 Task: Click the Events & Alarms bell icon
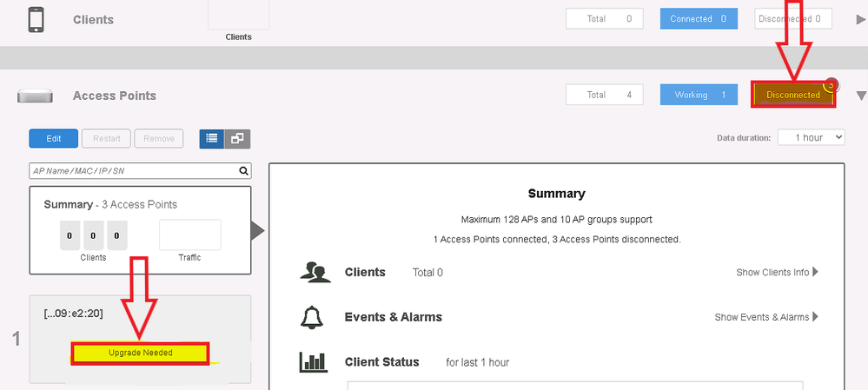[311, 318]
